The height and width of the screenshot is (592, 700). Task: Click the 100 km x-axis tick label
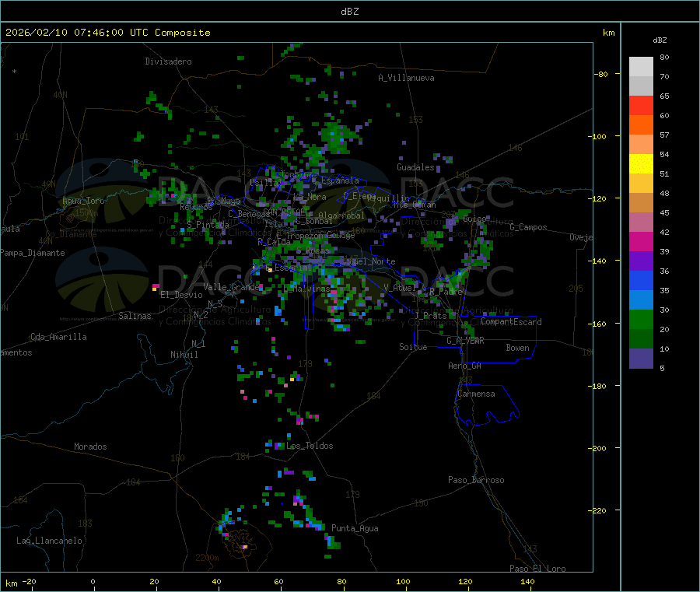pos(403,581)
